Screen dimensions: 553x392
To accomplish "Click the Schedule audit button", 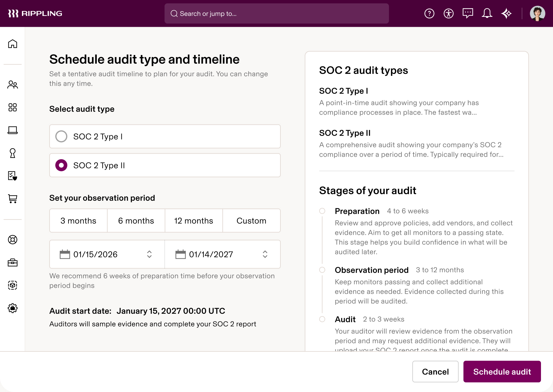I will (502, 372).
